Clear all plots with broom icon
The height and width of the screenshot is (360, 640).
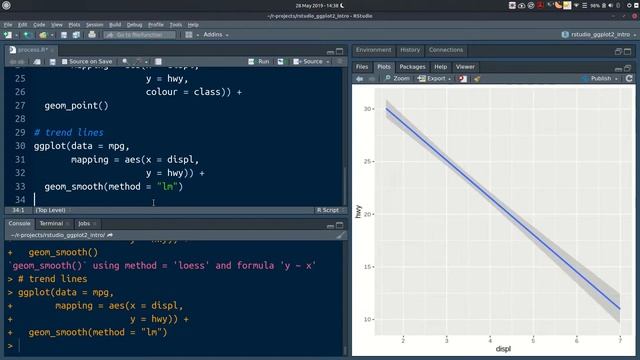[476, 78]
